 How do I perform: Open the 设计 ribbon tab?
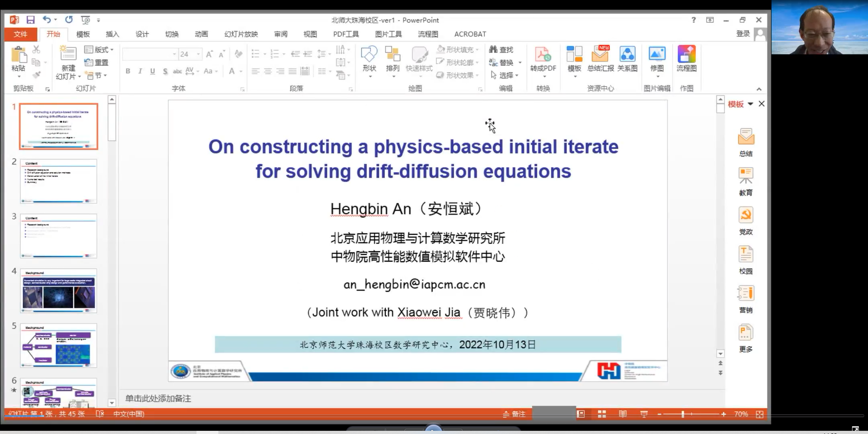tap(142, 34)
